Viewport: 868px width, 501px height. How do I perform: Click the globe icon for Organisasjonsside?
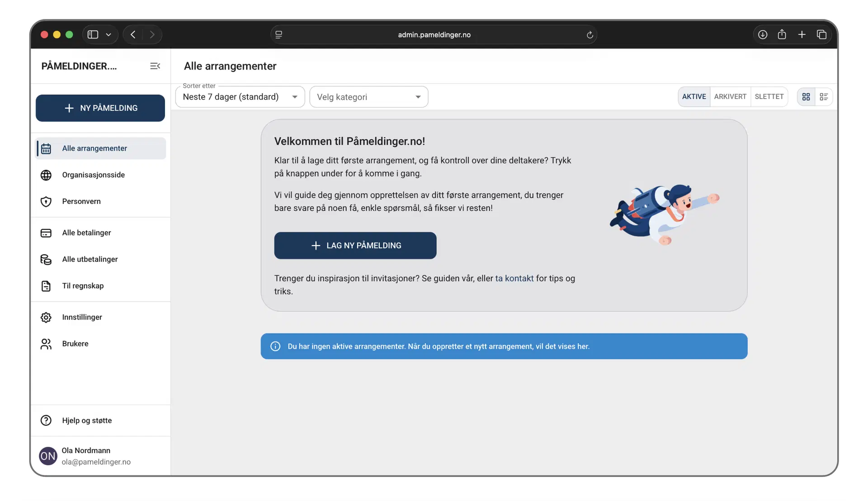tap(46, 175)
